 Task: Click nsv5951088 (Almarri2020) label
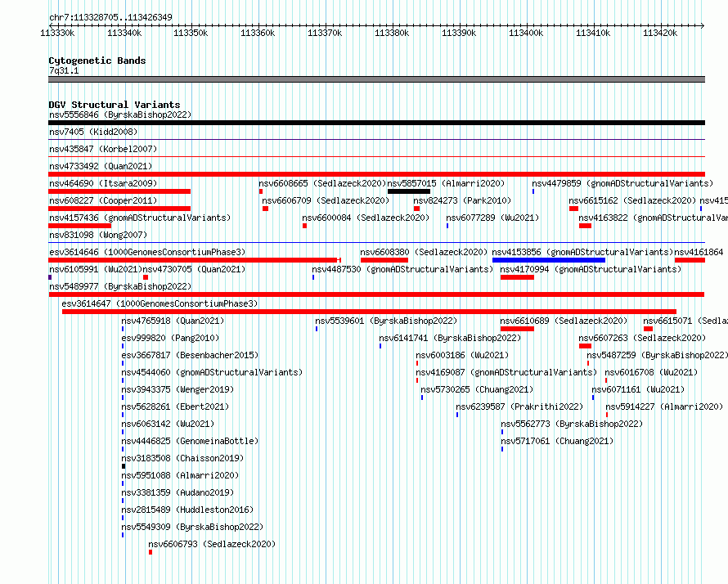[x=180, y=475]
